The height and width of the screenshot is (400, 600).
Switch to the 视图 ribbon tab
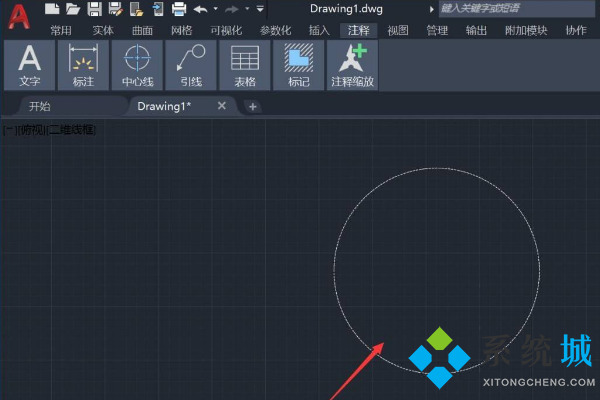398,30
